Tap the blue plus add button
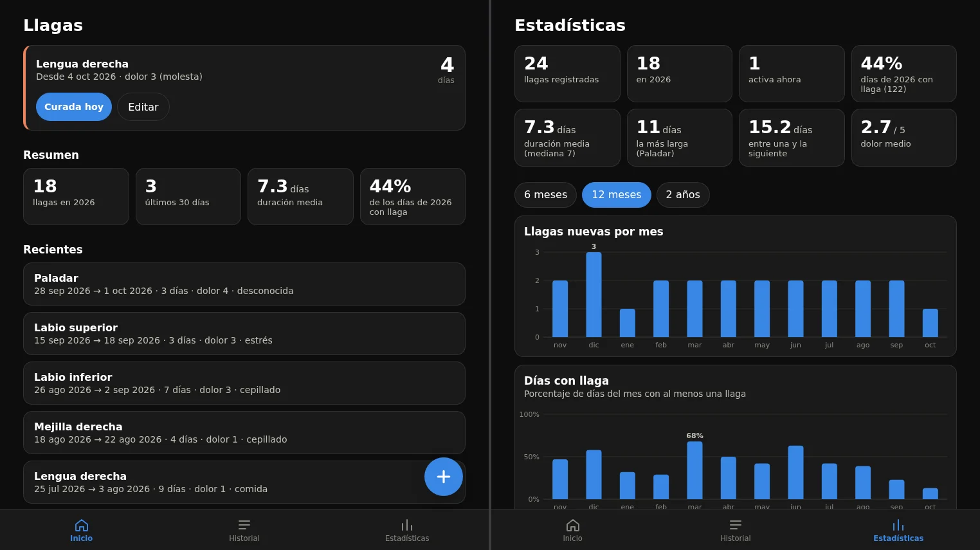 tap(444, 477)
